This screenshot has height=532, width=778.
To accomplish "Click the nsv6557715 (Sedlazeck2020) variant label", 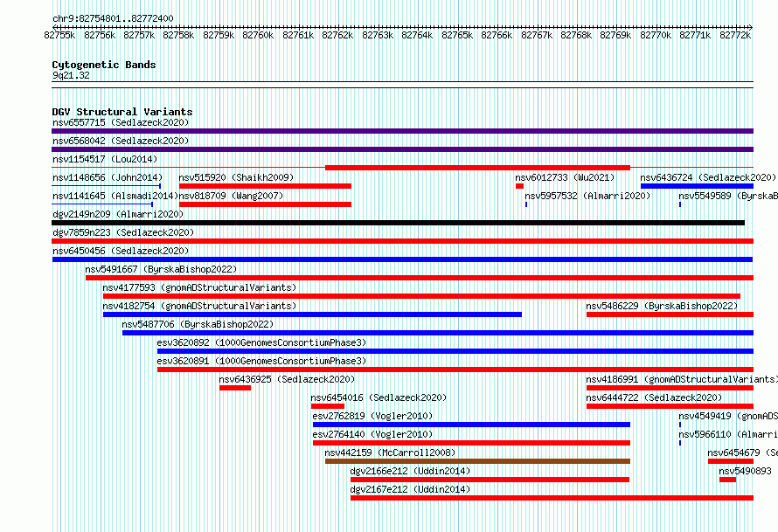I will tap(121, 122).
